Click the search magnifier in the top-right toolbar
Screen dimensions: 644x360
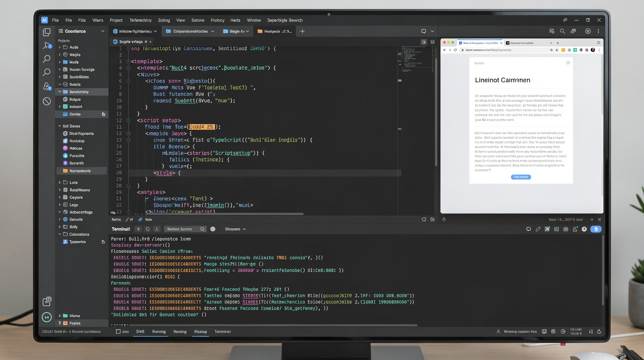pyautogui.click(x=562, y=31)
